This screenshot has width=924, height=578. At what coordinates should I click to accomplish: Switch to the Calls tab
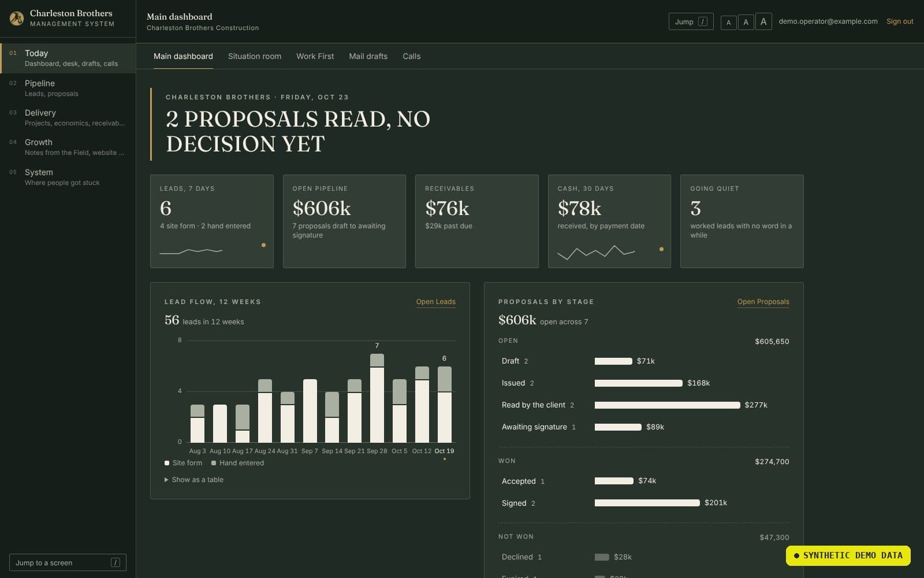(411, 56)
